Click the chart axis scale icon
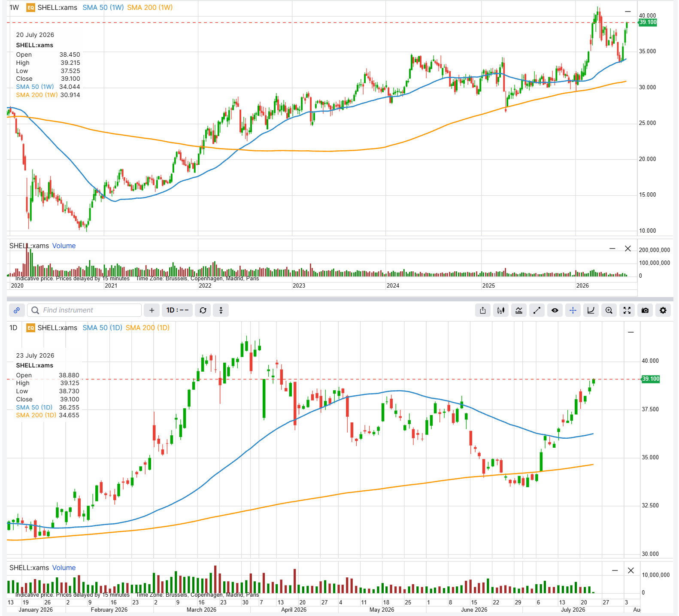 (591, 310)
